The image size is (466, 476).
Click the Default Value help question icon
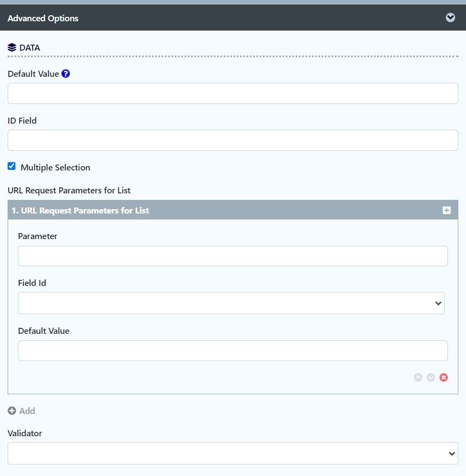65,74
